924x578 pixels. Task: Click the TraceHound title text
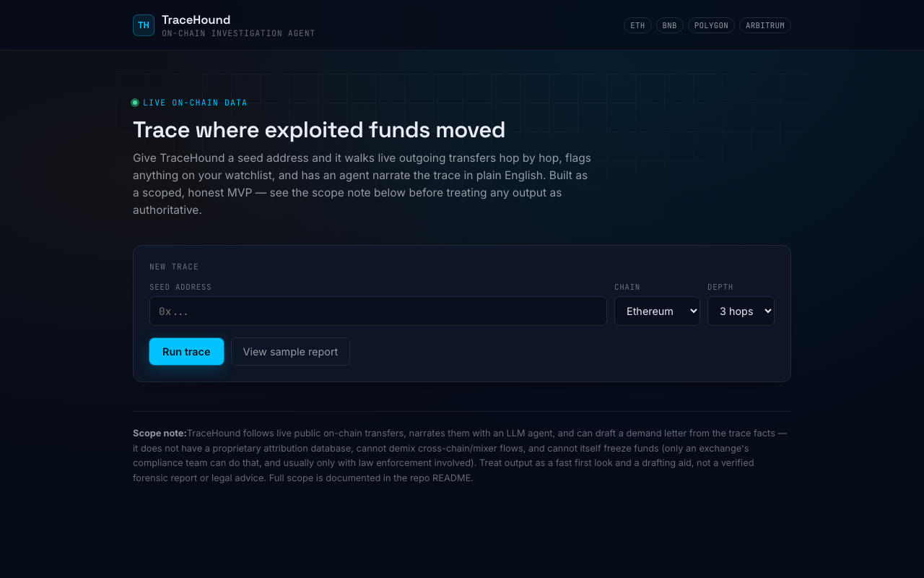196,20
